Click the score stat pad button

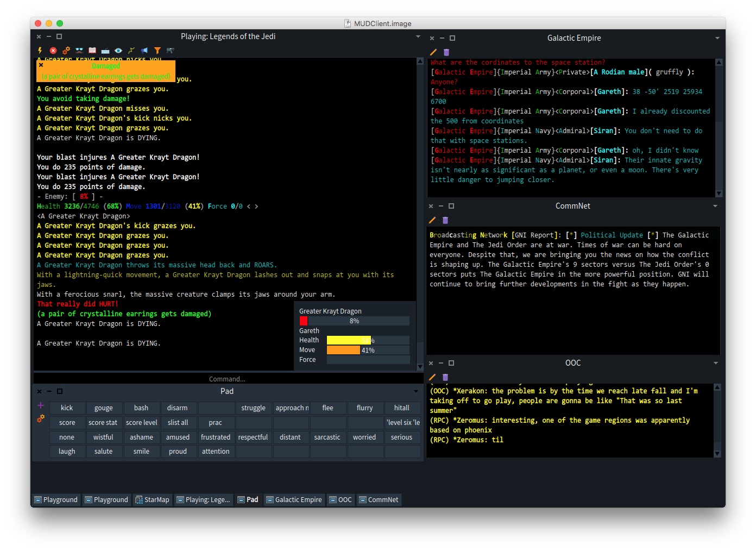click(x=104, y=423)
